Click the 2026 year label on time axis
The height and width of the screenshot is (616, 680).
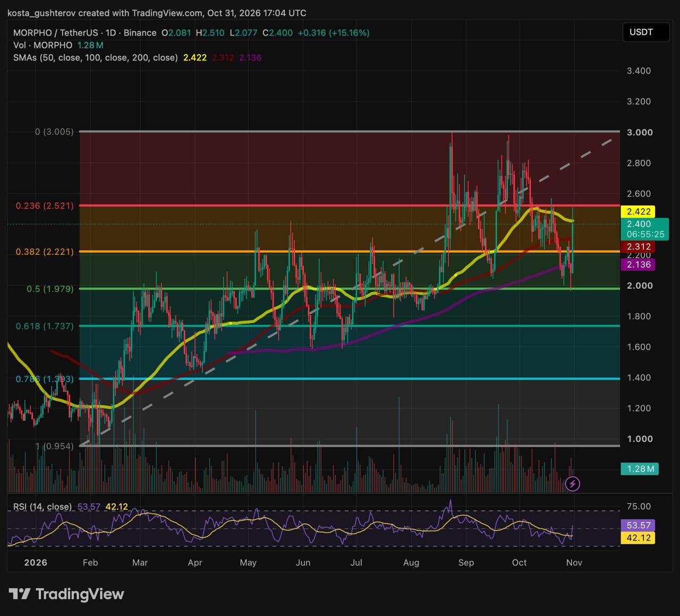click(36, 562)
